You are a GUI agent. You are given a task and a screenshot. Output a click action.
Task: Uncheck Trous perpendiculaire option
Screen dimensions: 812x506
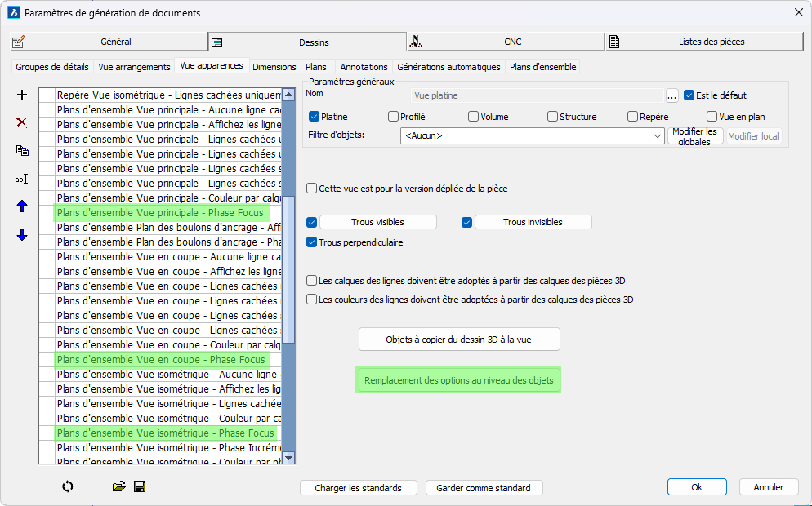pyautogui.click(x=311, y=242)
